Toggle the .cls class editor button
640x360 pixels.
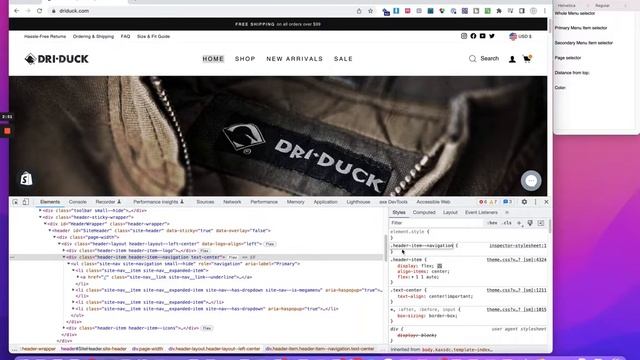pos(507,223)
